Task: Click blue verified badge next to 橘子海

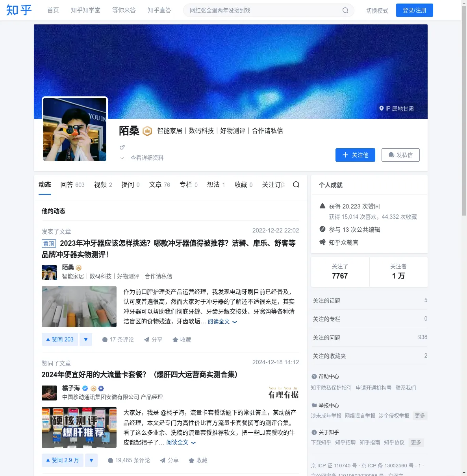Action: point(85,388)
